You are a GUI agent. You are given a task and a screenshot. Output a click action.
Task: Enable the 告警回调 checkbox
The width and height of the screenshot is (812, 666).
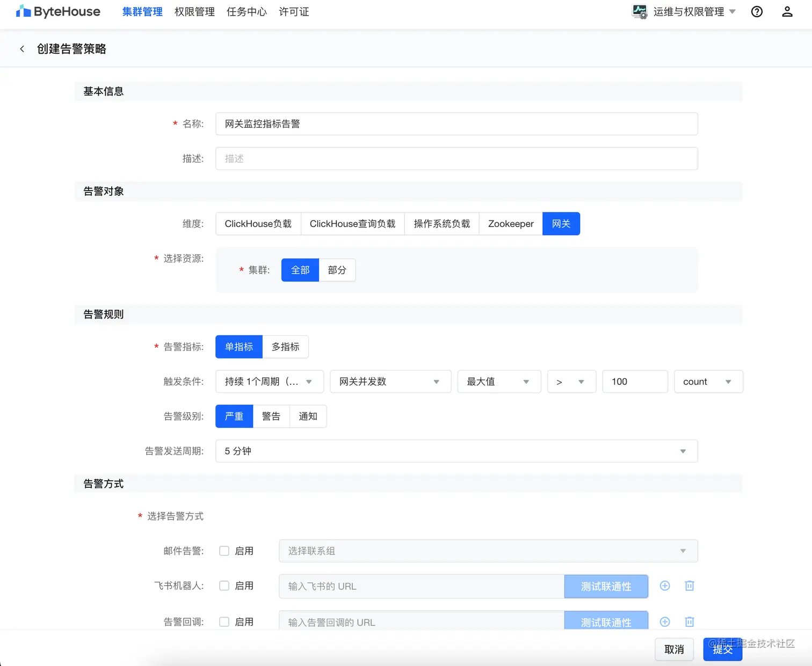point(224,621)
